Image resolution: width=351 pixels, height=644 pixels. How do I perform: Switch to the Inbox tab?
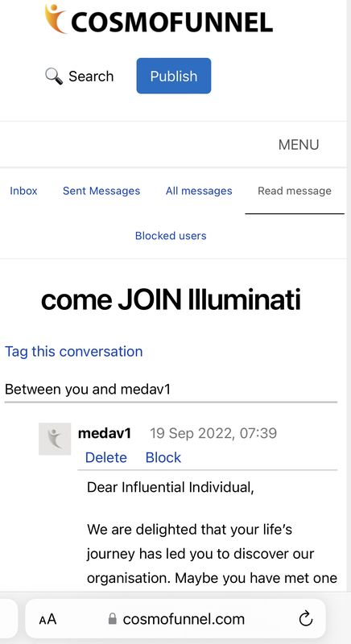23,191
